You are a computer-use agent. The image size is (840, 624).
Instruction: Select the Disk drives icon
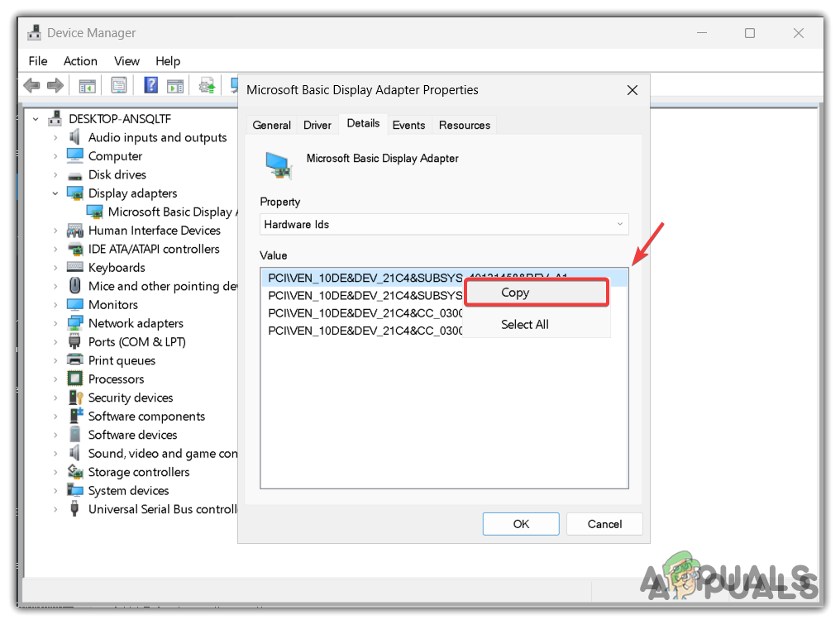click(75, 175)
